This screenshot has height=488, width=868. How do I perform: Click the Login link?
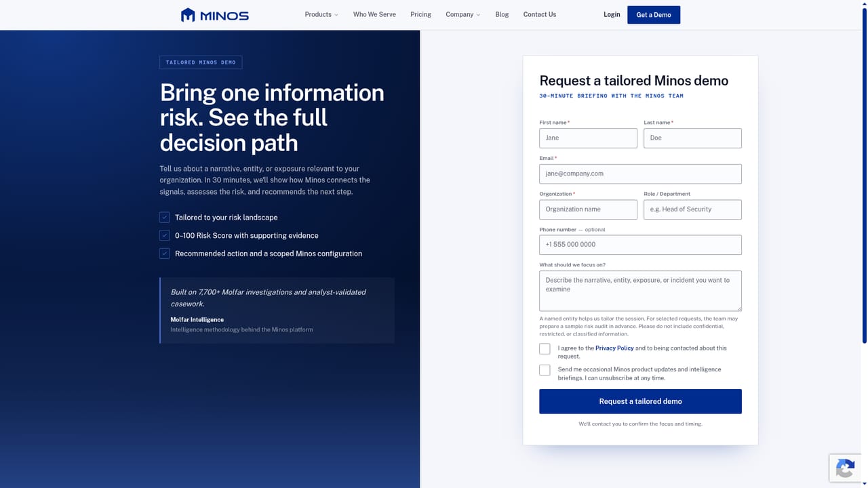click(612, 14)
